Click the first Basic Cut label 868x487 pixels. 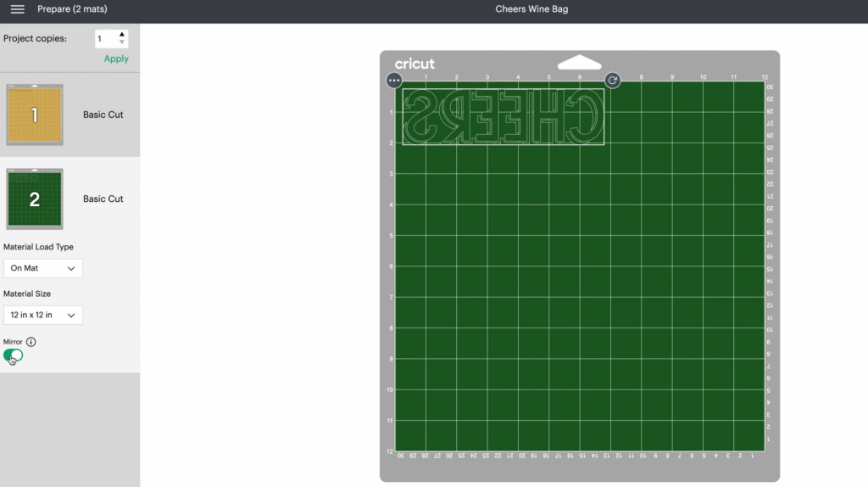tap(103, 115)
